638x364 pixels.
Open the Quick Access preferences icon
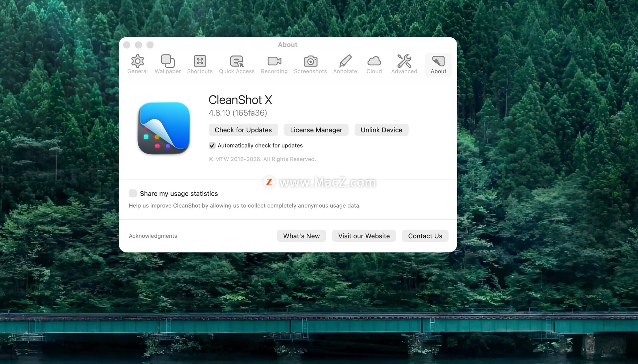pyautogui.click(x=237, y=61)
